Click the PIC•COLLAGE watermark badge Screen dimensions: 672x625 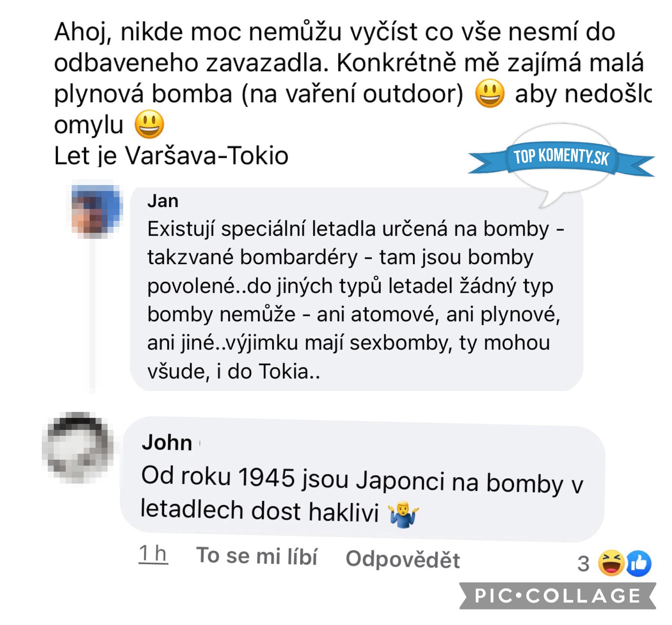pyautogui.click(x=557, y=596)
